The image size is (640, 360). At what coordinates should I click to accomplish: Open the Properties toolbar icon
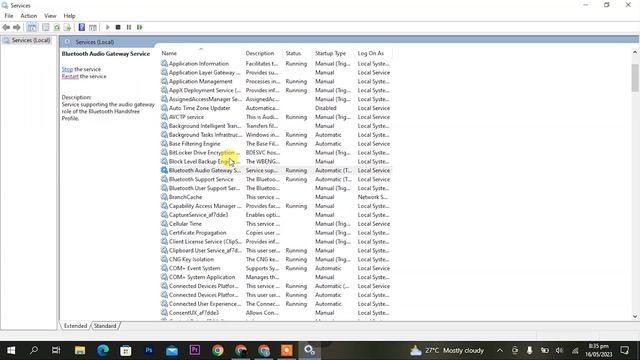(x=46, y=27)
